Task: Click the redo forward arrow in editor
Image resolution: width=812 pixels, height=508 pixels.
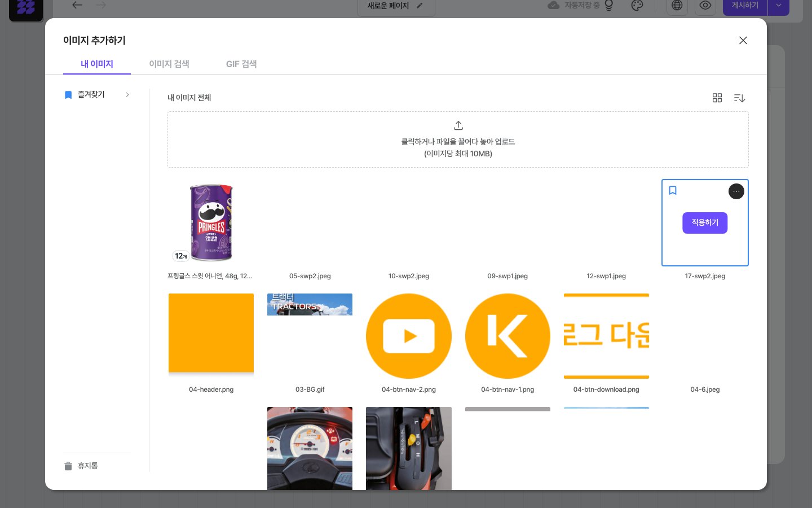Action: [101, 5]
